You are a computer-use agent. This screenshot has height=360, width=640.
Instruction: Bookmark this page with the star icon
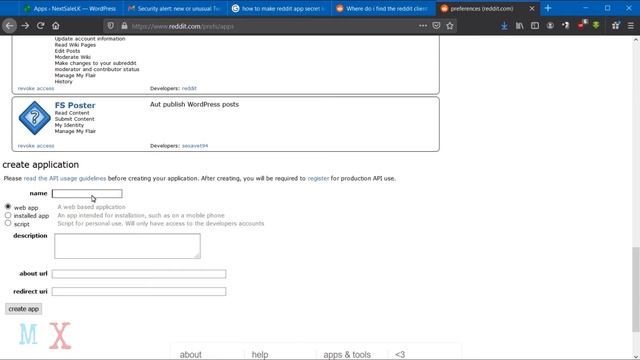(450, 26)
